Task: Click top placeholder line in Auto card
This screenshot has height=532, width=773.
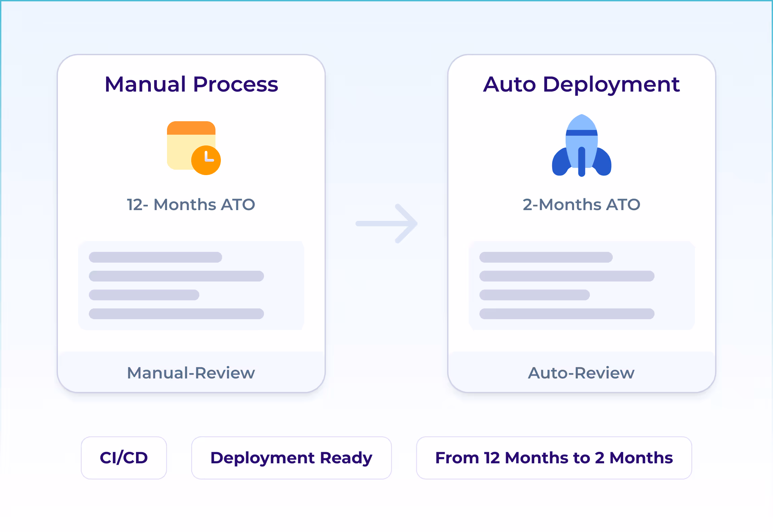Action: [x=546, y=257]
